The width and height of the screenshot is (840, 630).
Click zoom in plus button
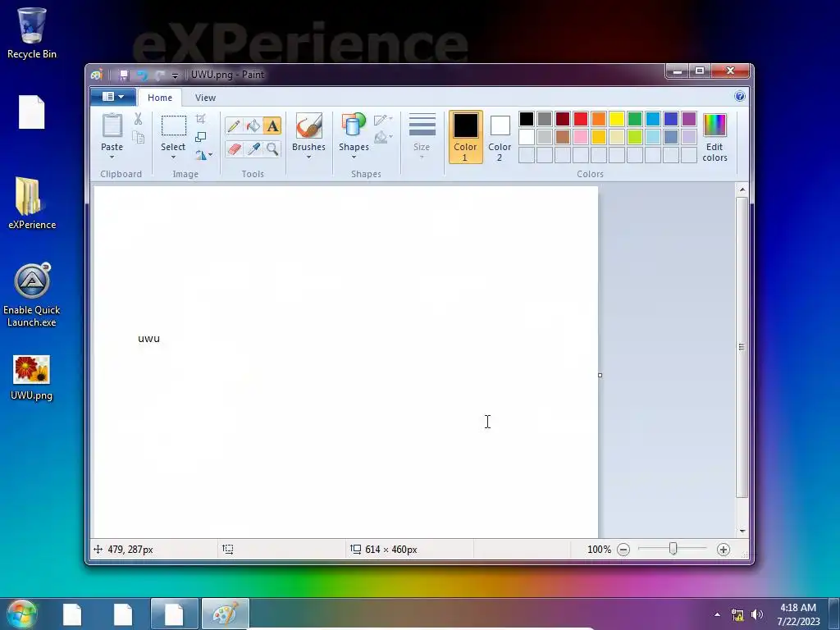pos(724,550)
